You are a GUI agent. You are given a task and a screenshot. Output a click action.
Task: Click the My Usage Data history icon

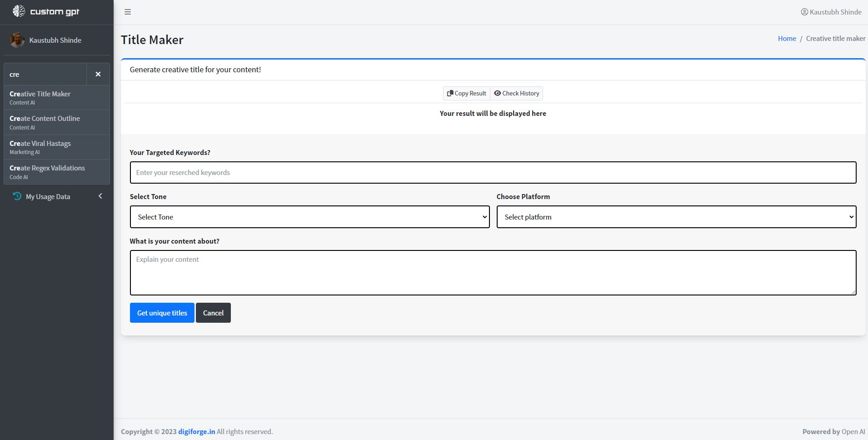point(17,196)
